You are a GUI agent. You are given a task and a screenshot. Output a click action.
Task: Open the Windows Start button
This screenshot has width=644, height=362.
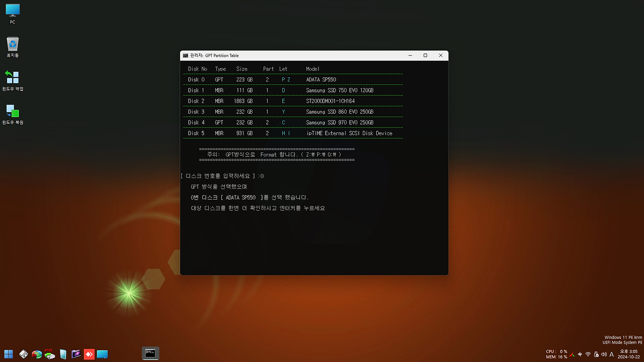click(x=9, y=354)
